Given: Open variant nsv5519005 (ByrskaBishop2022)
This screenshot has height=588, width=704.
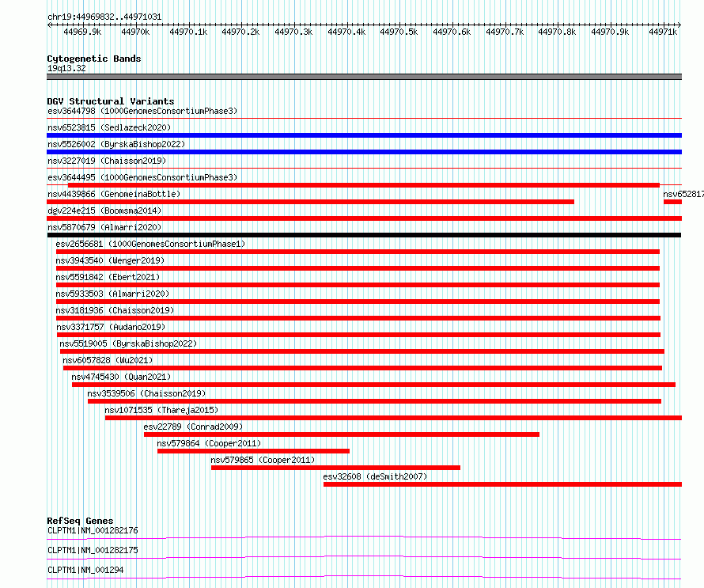Looking at the screenshot, I should click(x=128, y=343).
